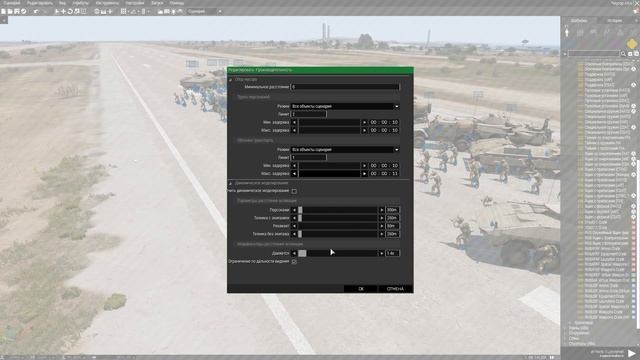The width and height of the screenshot is (640, 360).
Task: Click the time value 00:00:11
Action: coord(384,173)
